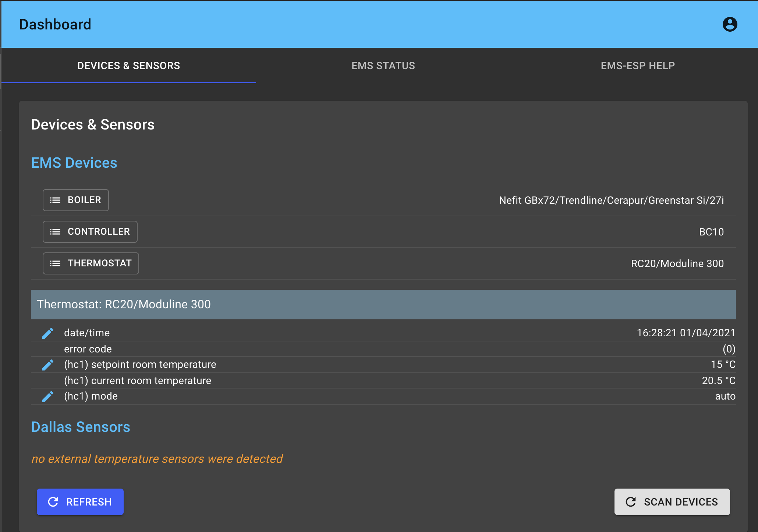
Task: Open the EMS-ESP HELP tab
Action: (638, 65)
